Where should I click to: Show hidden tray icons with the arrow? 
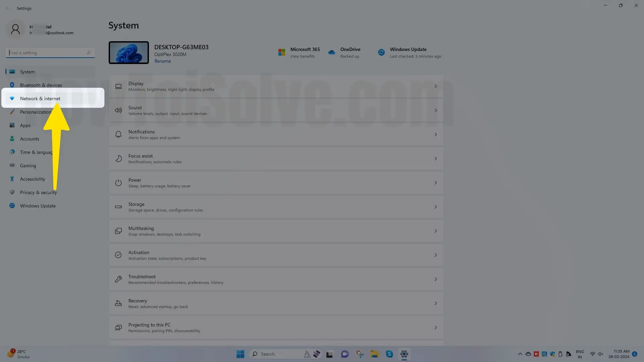[520, 354]
